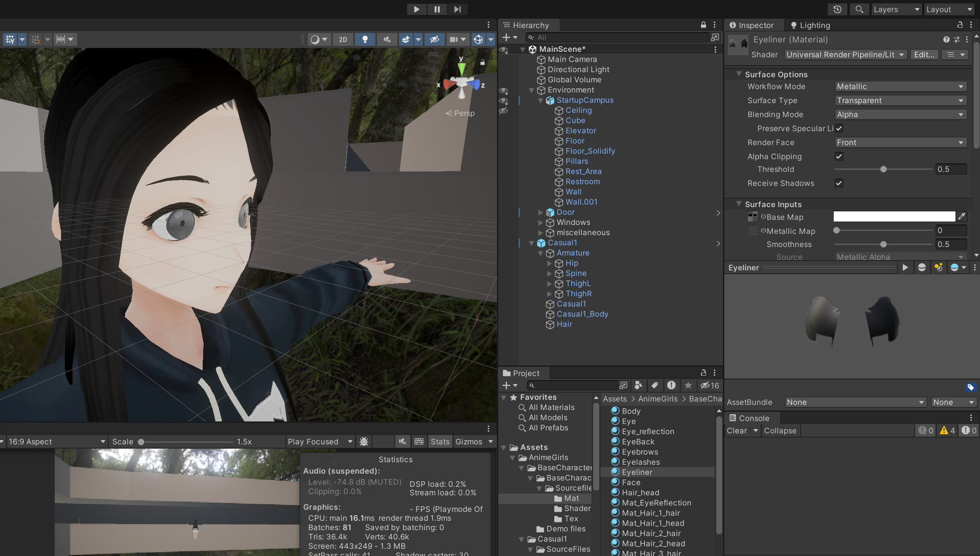The image size is (980, 556).
Task: Click the Step frame forward button
Action: point(457,9)
